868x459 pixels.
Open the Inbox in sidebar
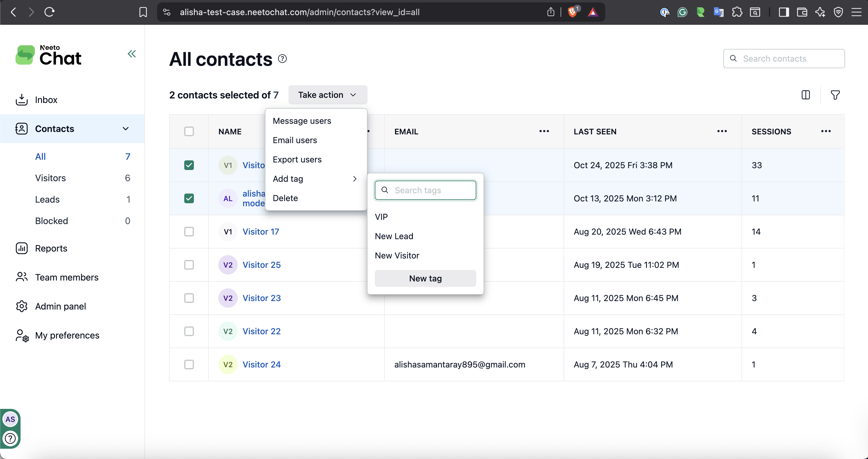pyautogui.click(x=46, y=100)
